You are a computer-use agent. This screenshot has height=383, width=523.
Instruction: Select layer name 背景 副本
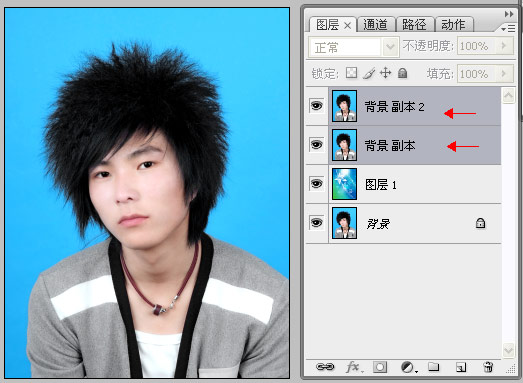(x=390, y=146)
